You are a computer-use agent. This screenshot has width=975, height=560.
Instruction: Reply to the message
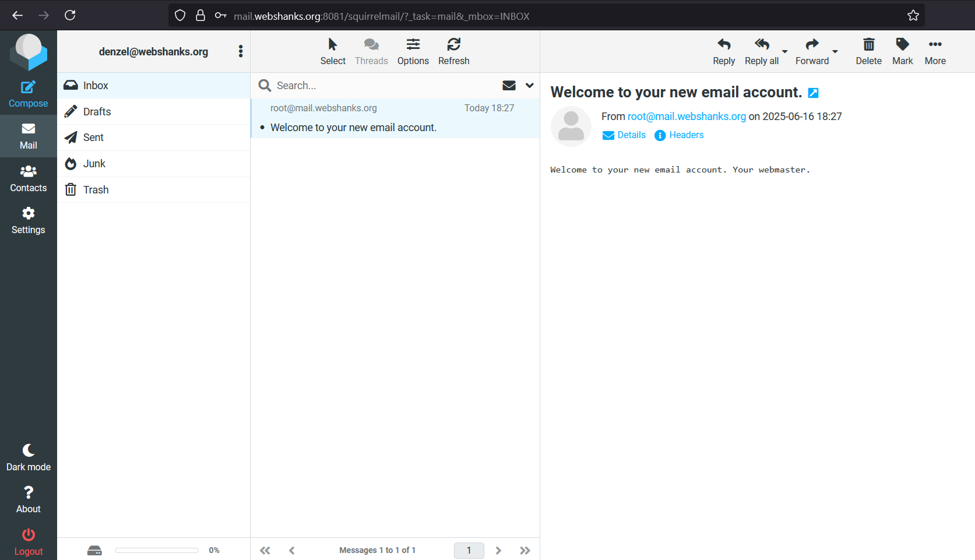click(x=724, y=51)
